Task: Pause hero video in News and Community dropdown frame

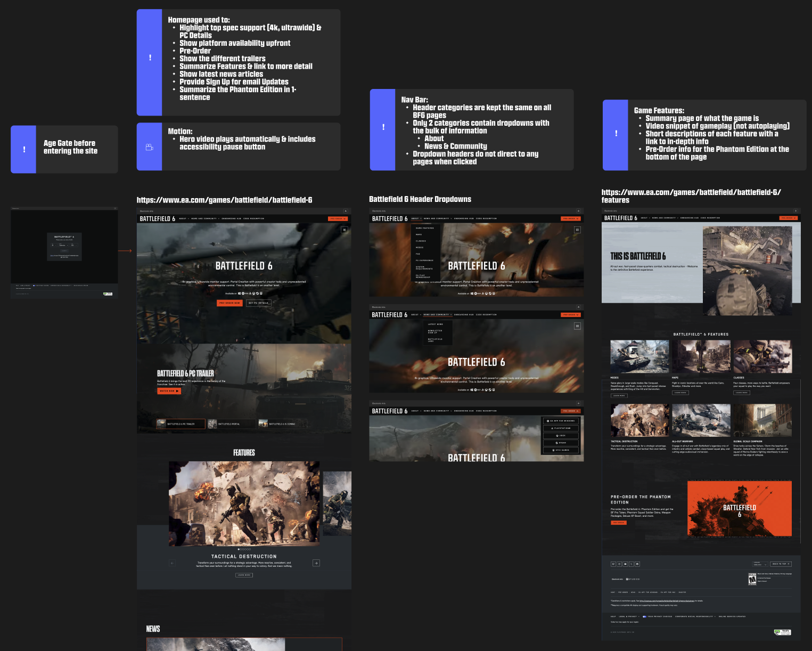Action: coord(577,326)
